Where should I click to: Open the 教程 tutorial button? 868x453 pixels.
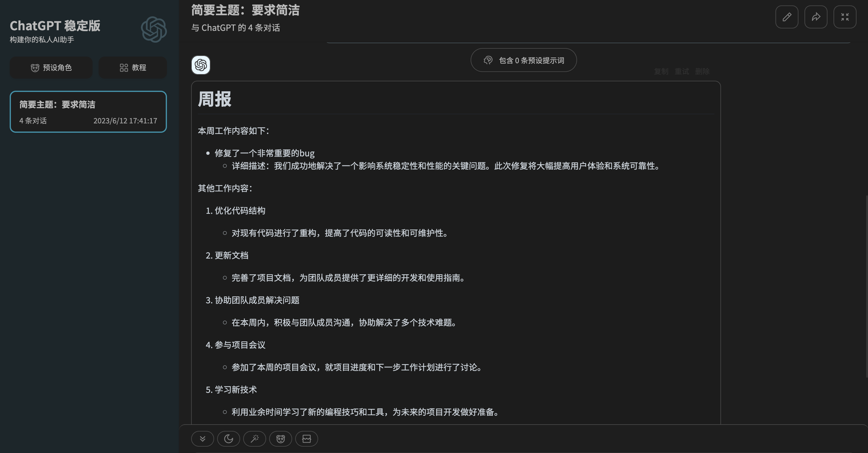click(133, 68)
